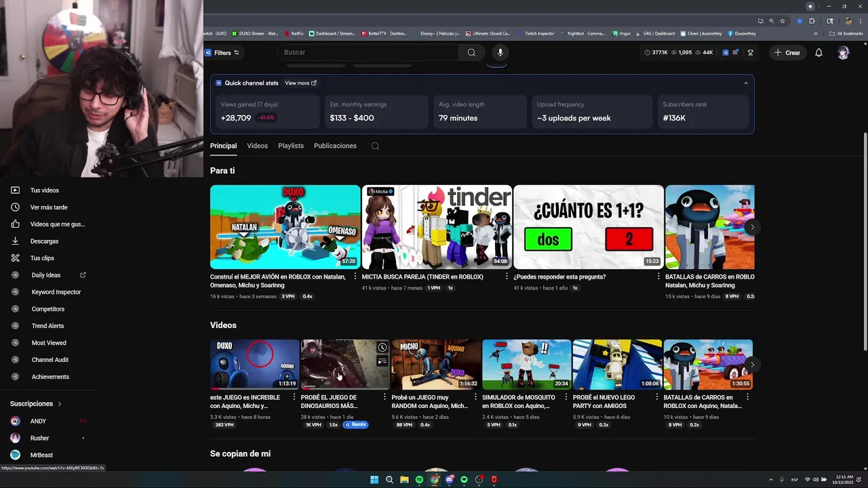Image resolution: width=868 pixels, height=488 pixels.
Task: Open options for PROBÉ el NUEVO LEGO PARTY
Action: point(657,397)
